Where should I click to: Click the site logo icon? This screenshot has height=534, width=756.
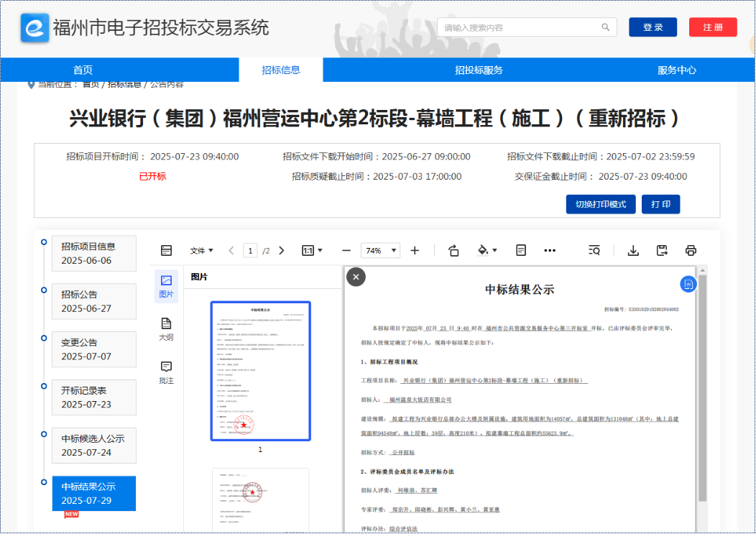point(34,27)
